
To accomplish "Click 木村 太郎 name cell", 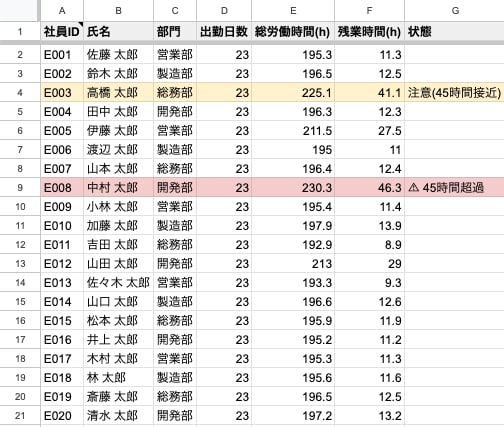I will point(118,358).
